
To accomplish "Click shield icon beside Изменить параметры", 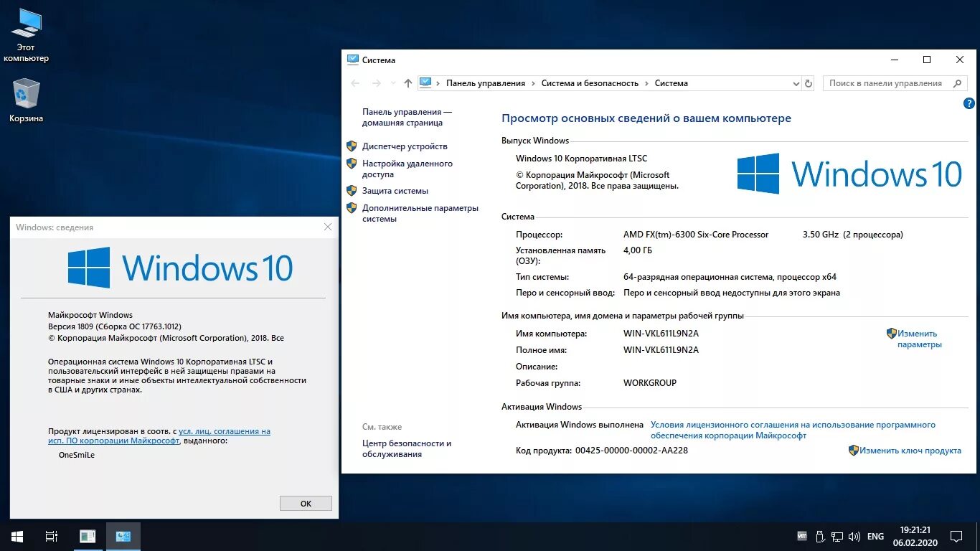I will tap(892, 334).
